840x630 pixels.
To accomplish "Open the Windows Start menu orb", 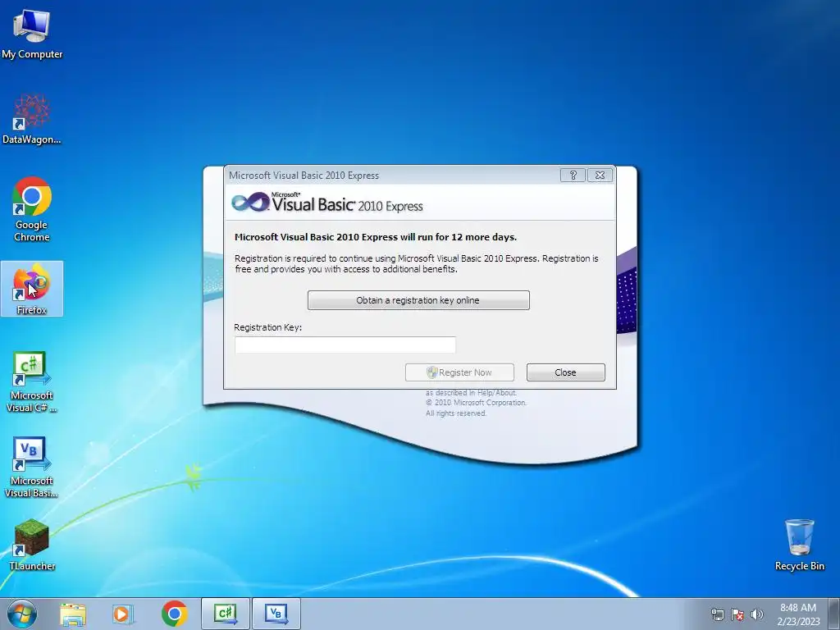I will click(x=22, y=614).
